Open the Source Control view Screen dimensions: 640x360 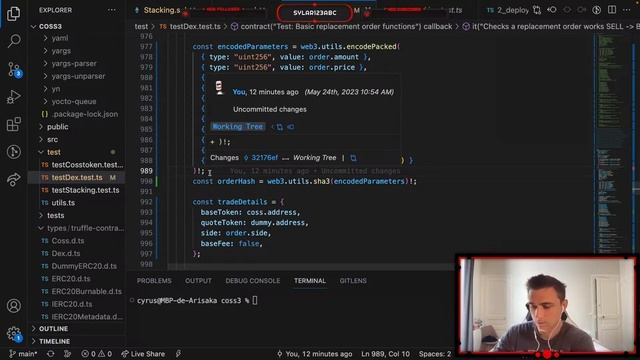(x=14, y=69)
